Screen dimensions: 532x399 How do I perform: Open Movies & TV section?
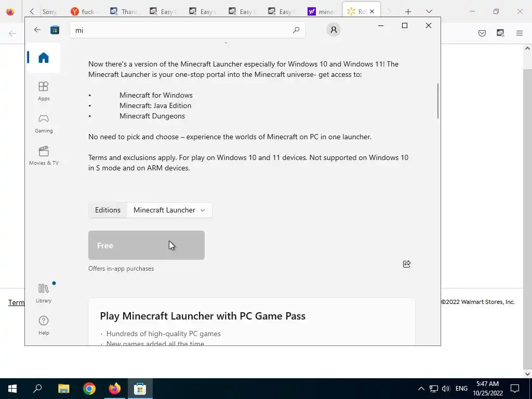[x=44, y=156]
